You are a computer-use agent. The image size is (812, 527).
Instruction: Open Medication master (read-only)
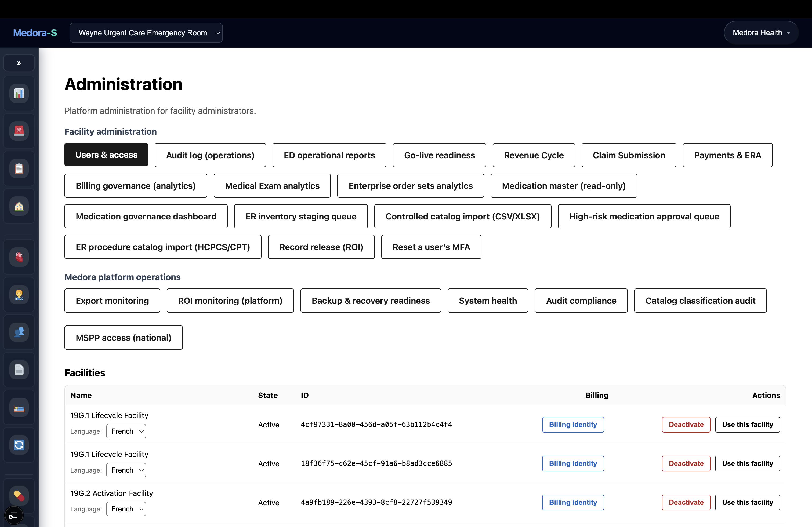click(564, 186)
